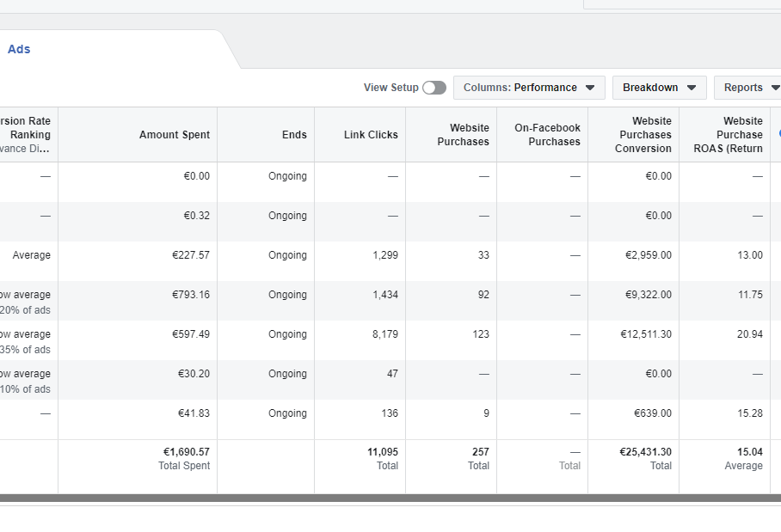781x532 pixels.
Task: Click the 123 website purchases cell
Action: point(480,334)
